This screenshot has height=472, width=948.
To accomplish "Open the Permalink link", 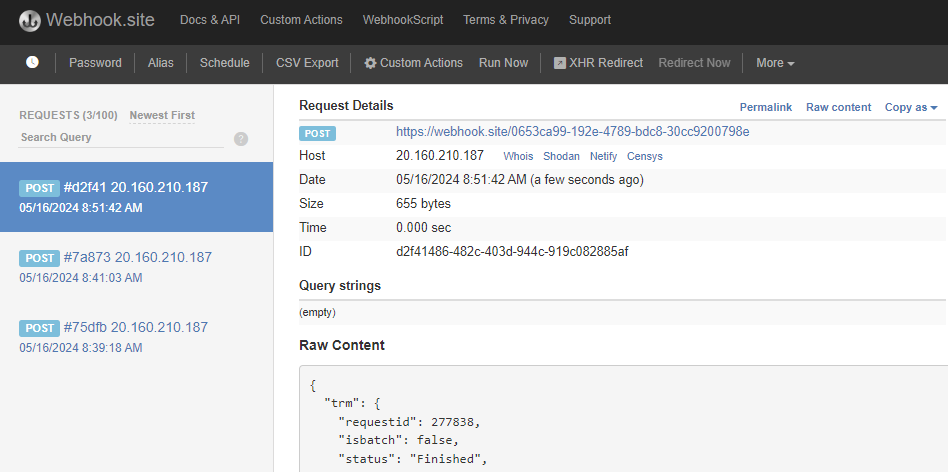I will coord(765,107).
